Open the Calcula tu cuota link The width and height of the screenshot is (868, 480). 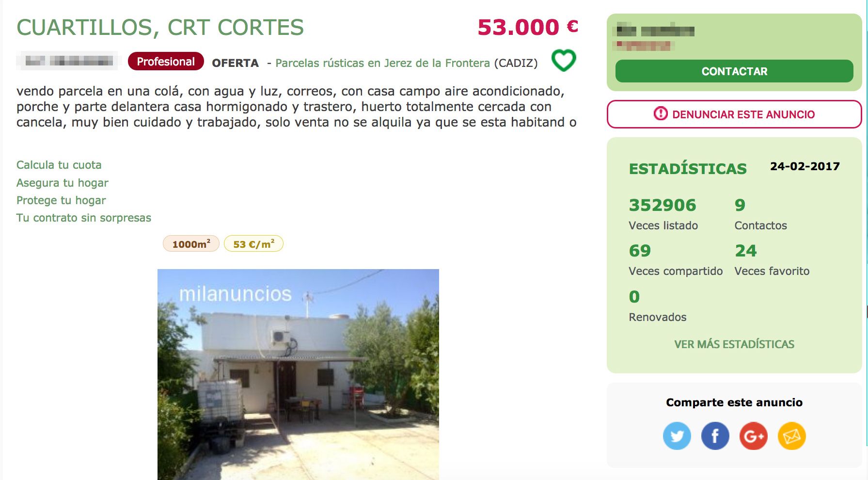click(59, 165)
